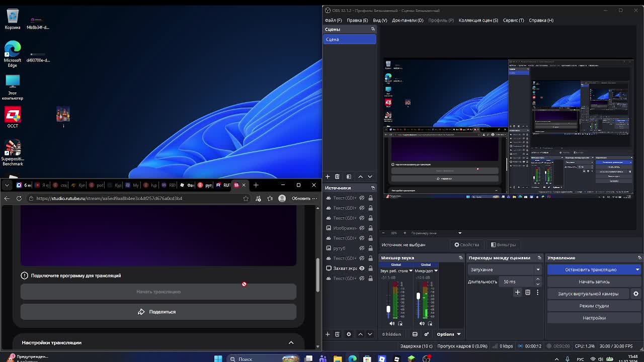Reload the Rutube studio page
644x362 pixels.
click(x=19, y=198)
